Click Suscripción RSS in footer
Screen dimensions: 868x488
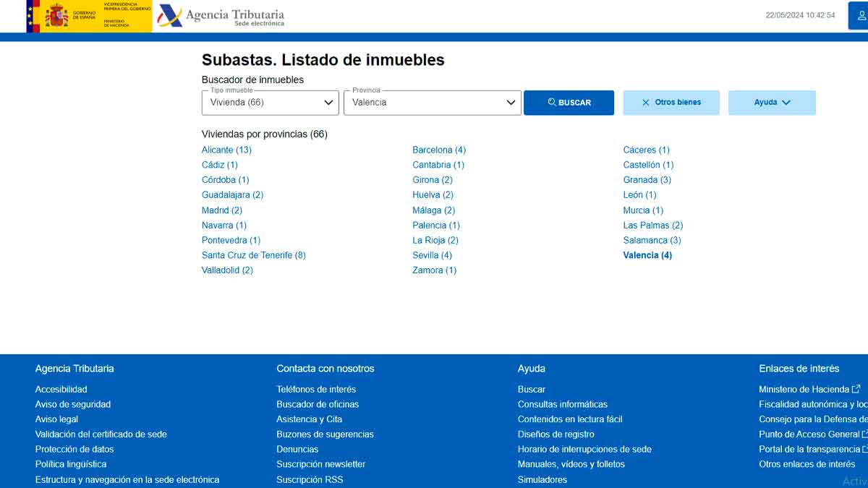point(310,479)
